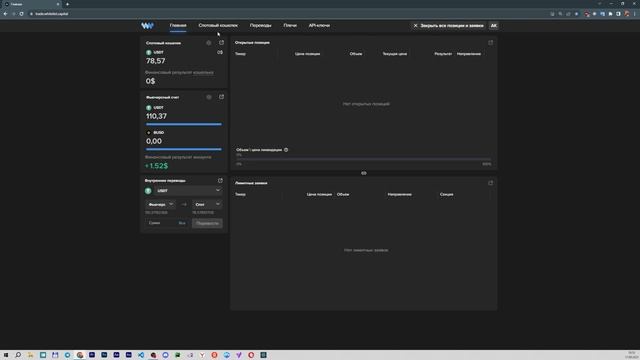
Task: Open the API-ключи tab
Action: click(x=319, y=25)
